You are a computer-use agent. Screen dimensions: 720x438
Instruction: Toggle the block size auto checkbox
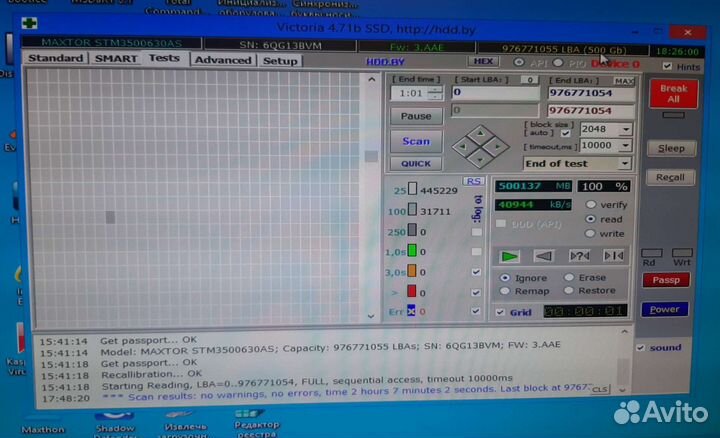[x=566, y=133]
